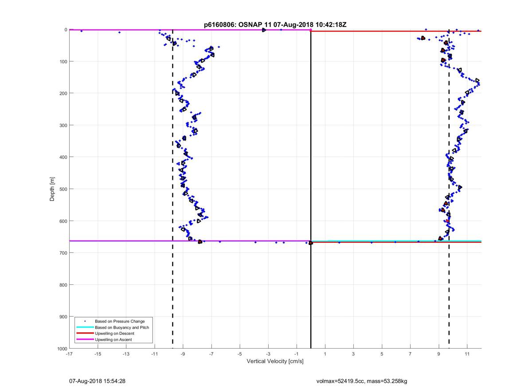Screen dimensions: 532x392
Task: Click the depth tick label '600'
Action: [x=63, y=221]
